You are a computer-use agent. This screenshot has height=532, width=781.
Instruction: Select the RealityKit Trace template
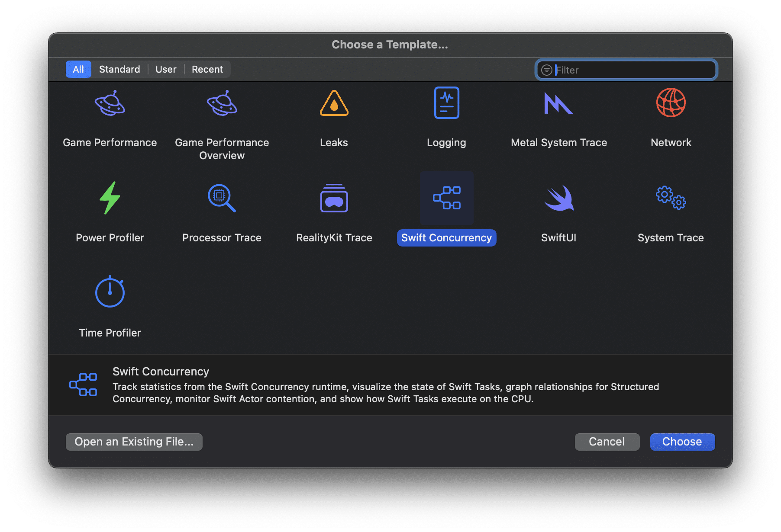click(x=334, y=198)
